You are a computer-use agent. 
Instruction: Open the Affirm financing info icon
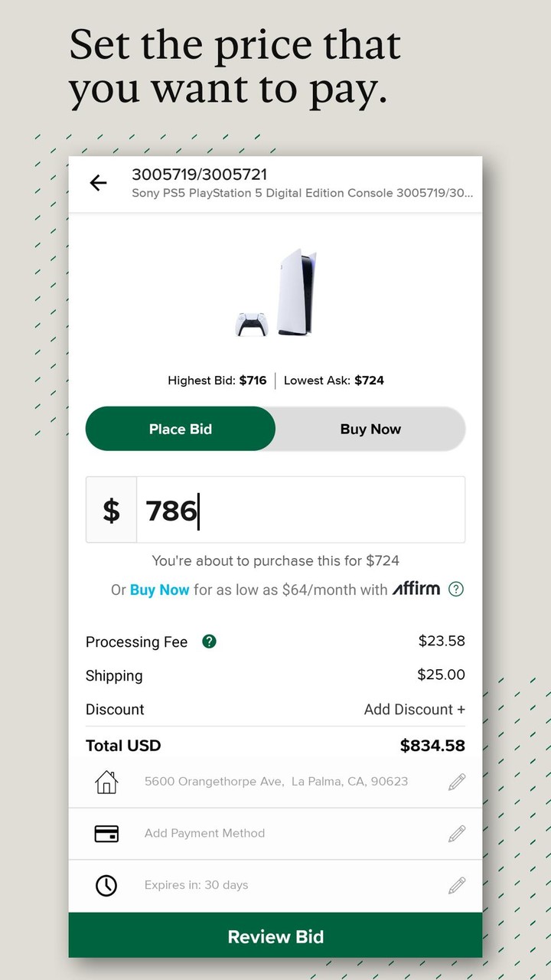point(456,589)
